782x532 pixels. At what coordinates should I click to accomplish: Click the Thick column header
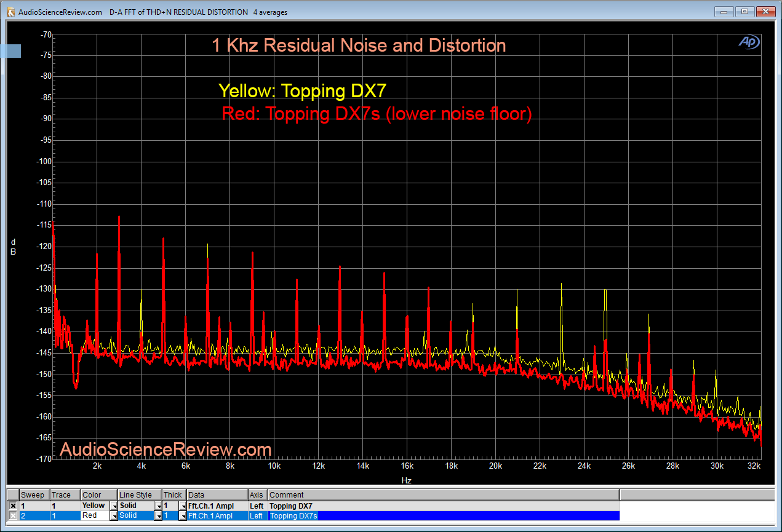[174, 495]
